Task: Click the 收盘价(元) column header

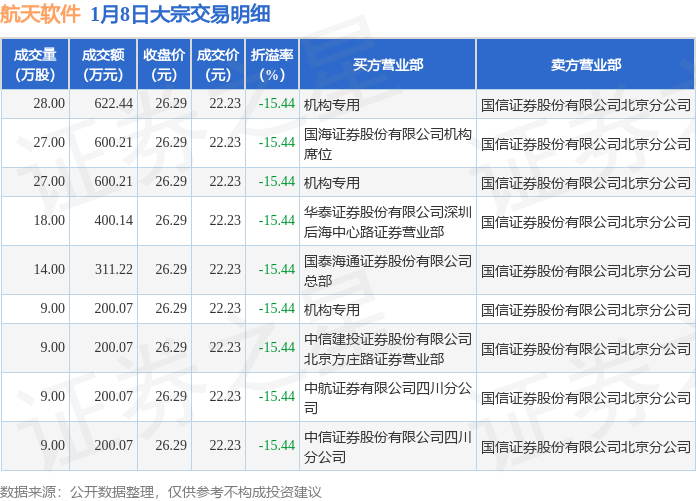Action: [164, 64]
